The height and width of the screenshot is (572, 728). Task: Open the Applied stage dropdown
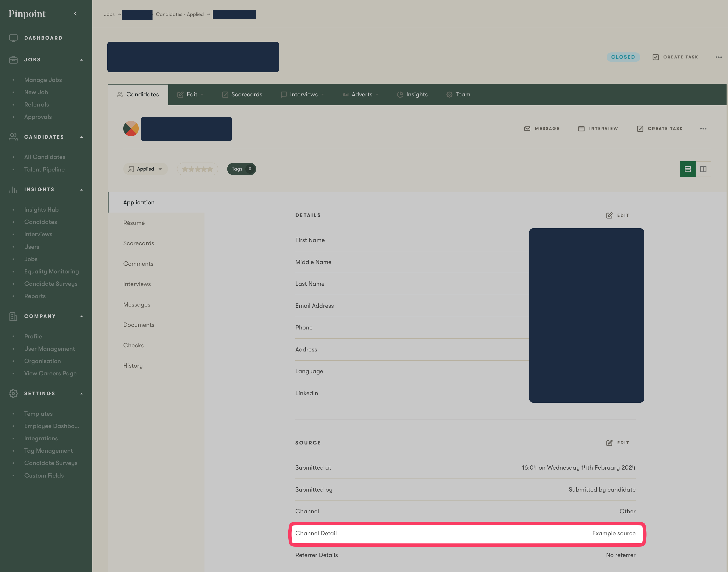[146, 169]
